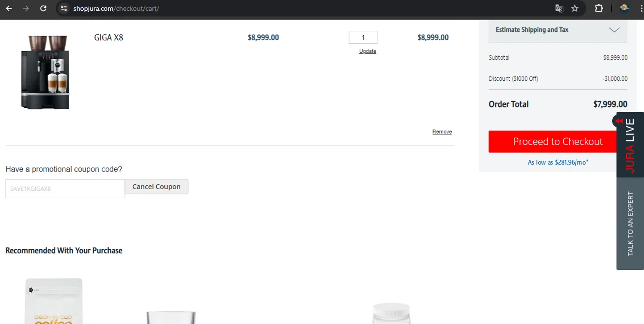Open the Talk to an Expert side tab

pos(630,223)
